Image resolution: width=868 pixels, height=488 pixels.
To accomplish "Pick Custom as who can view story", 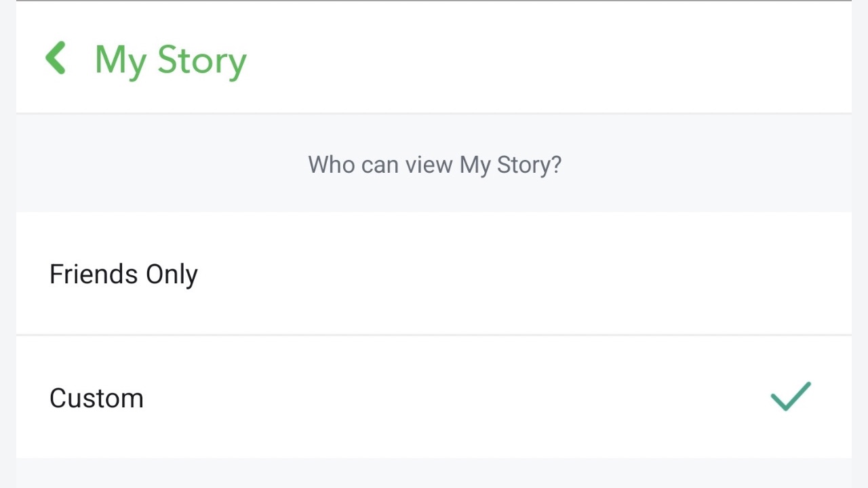I will pos(434,397).
